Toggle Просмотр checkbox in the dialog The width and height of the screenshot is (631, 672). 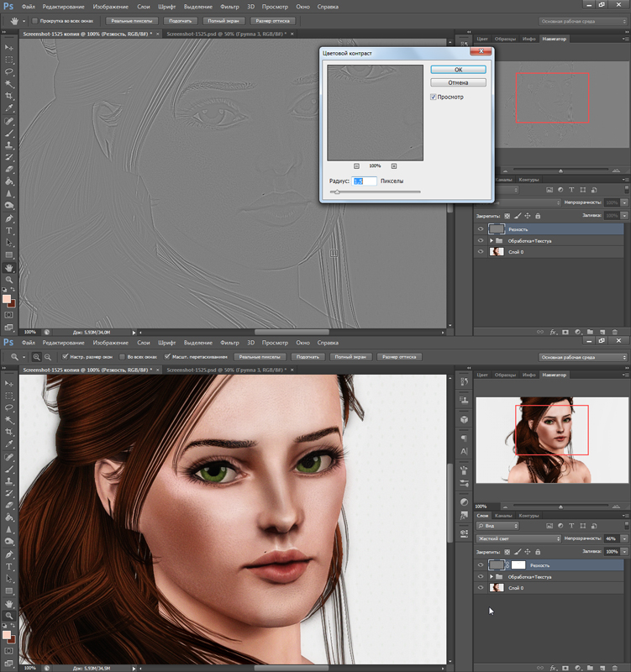pyautogui.click(x=433, y=97)
